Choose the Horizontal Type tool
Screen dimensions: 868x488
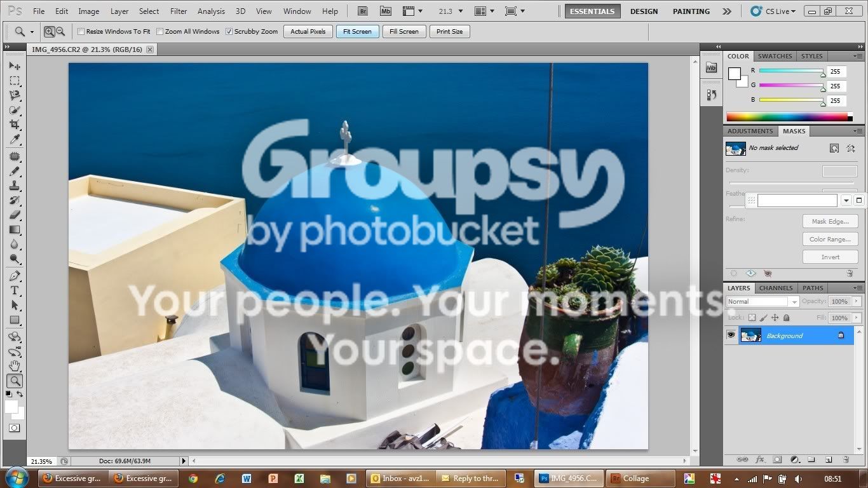[x=15, y=290]
